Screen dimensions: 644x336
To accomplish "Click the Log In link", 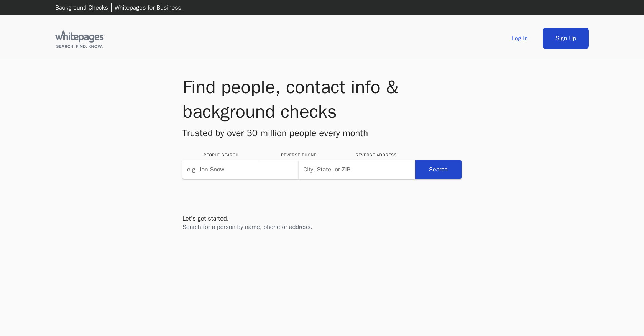I will (520, 38).
